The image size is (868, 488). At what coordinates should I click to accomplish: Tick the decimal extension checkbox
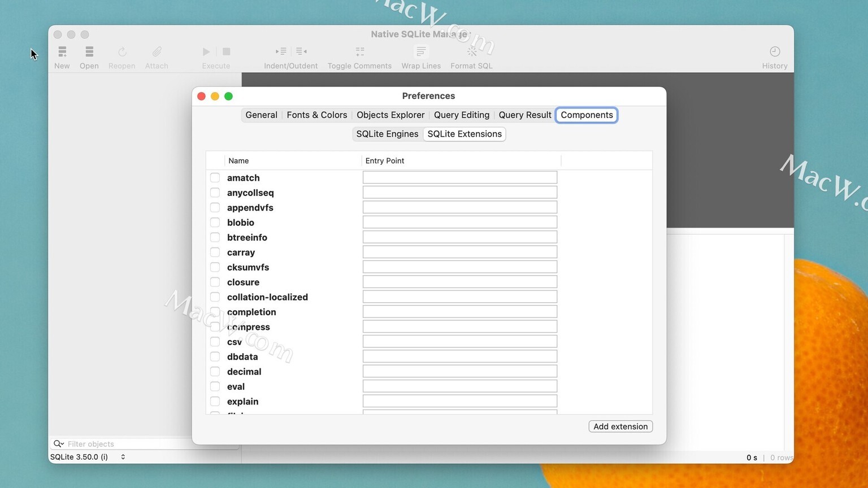[215, 371]
